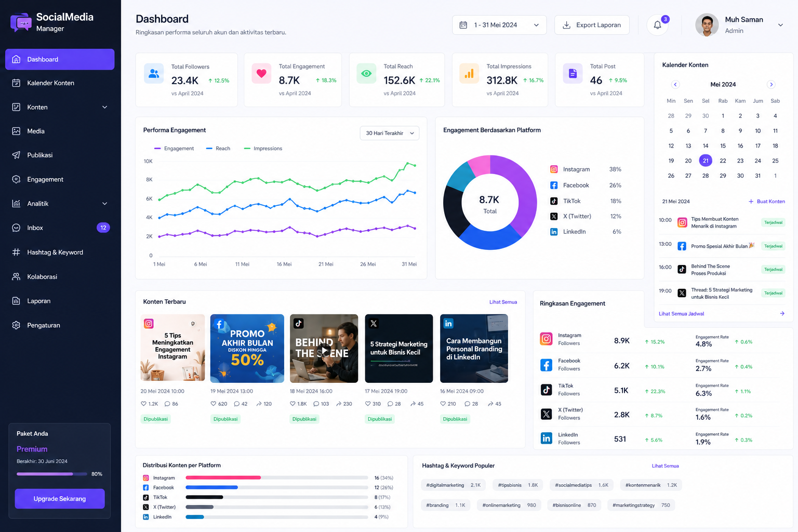798x532 pixels.
Task: Go to next month in calendar
Action: click(x=771, y=84)
